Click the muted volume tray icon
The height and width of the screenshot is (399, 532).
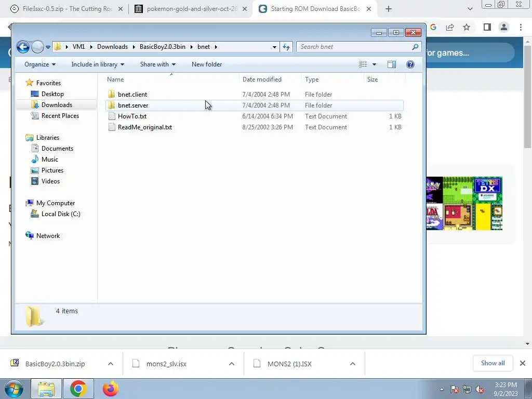click(480, 390)
